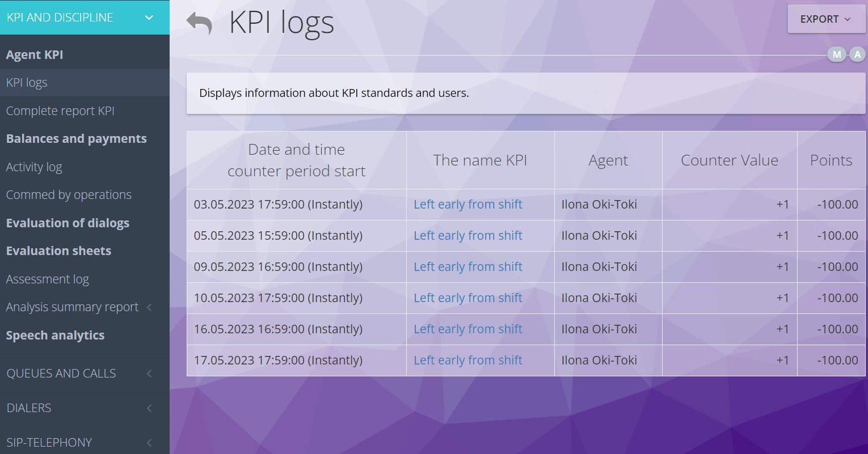
Task: Open Left early from shift link for 16.05.2023
Action: coord(468,329)
